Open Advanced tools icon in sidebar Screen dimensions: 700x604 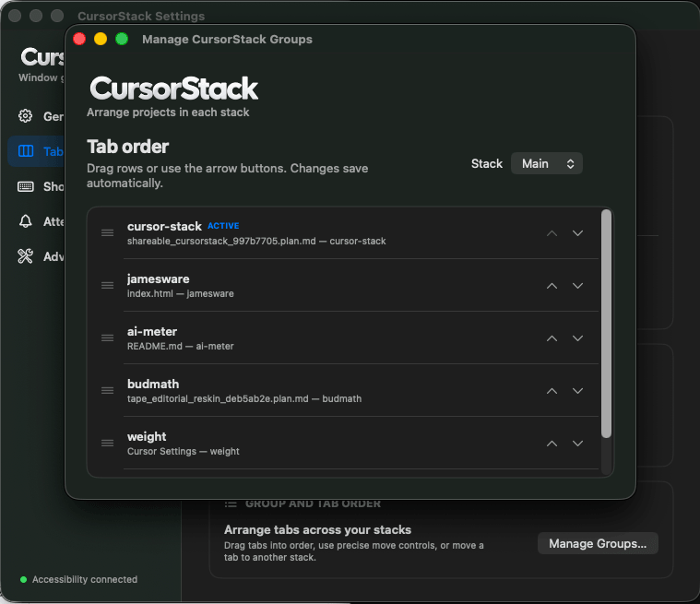point(26,256)
